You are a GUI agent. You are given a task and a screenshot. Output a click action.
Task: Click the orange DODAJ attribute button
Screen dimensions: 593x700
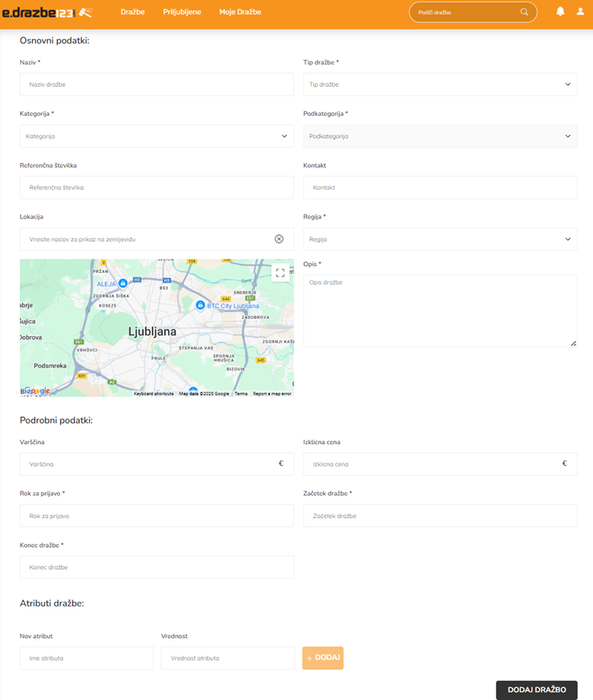[323, 657]
